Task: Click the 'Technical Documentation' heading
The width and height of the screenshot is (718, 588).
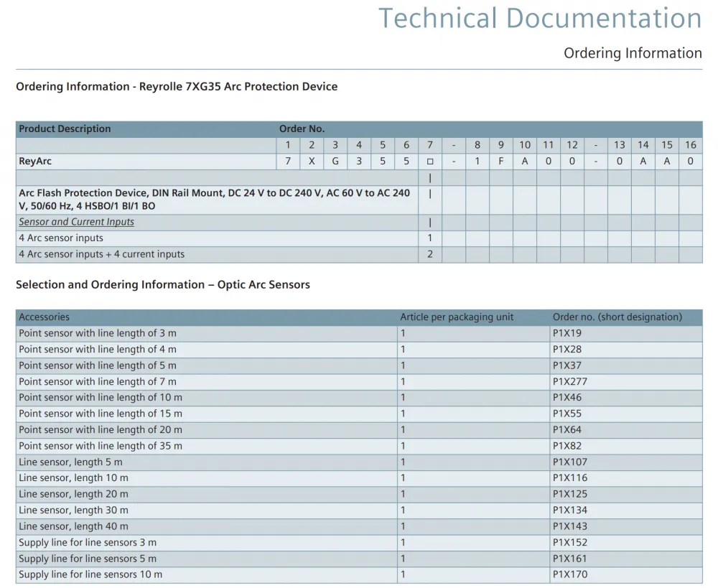Action: (x=540, y=19)
